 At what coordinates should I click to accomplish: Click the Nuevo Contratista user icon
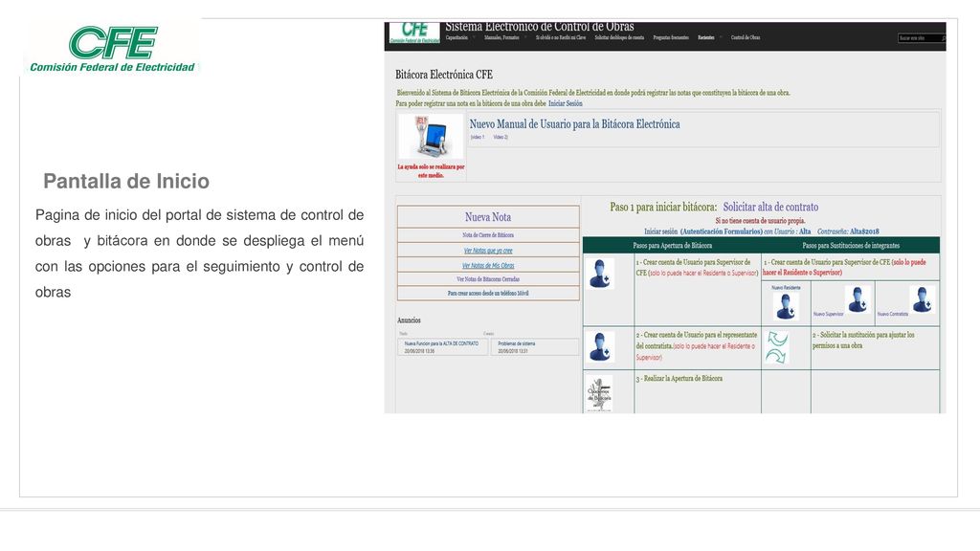(x=922, y=299)
